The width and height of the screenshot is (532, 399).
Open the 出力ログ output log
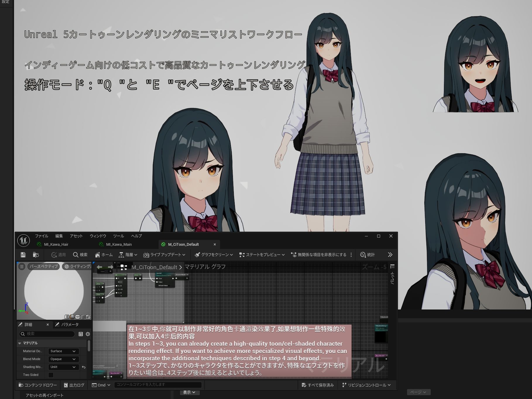click(x=74, y=385)
